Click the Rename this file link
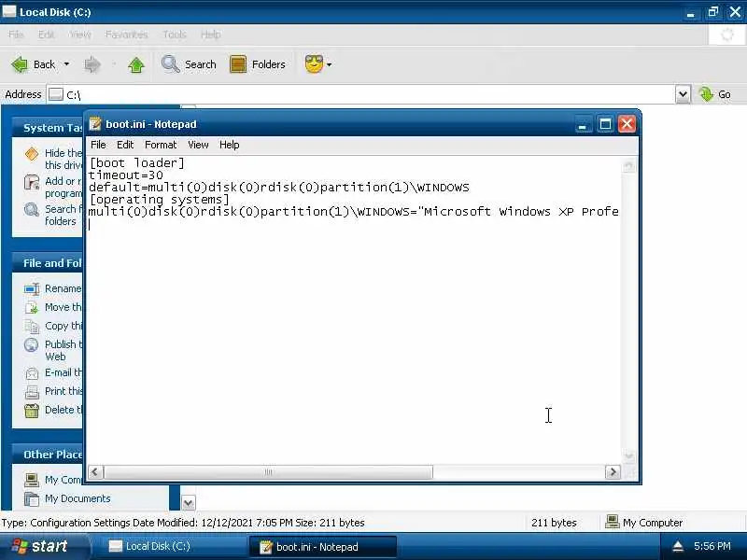This screenshot has height=560, width=747. tap(63, 288)
